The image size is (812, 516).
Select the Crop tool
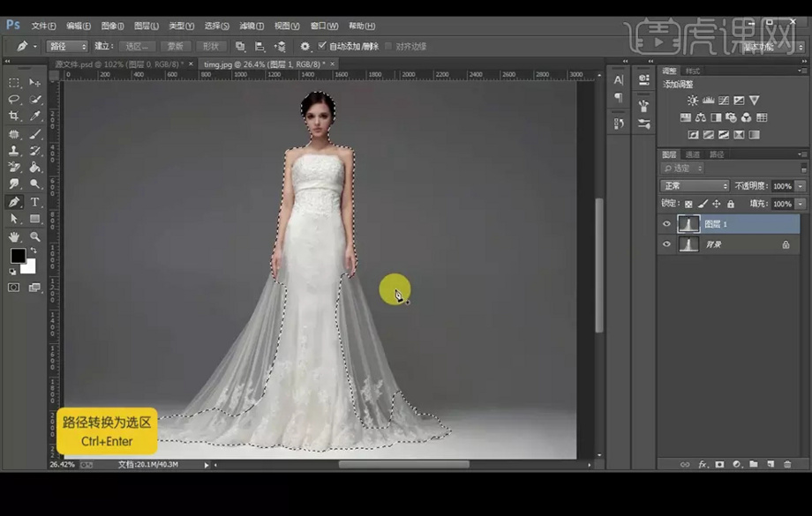point(14,116)
